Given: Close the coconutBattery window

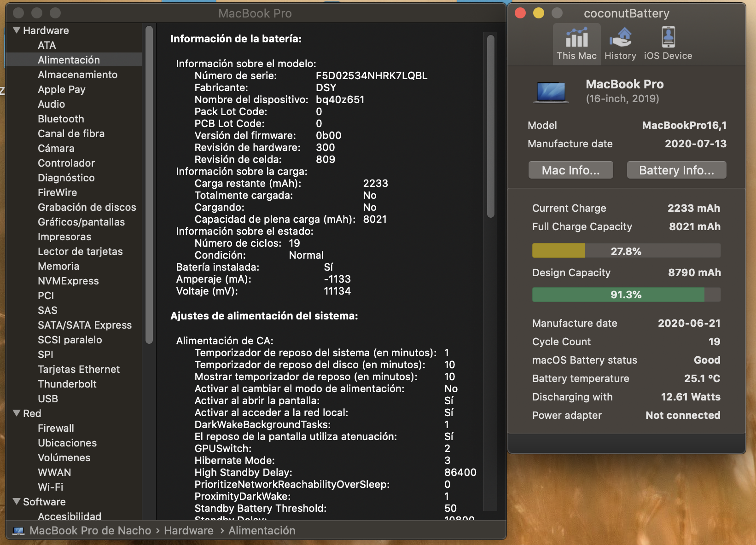Looking at the screenshot, I should (x=520, y=13).
